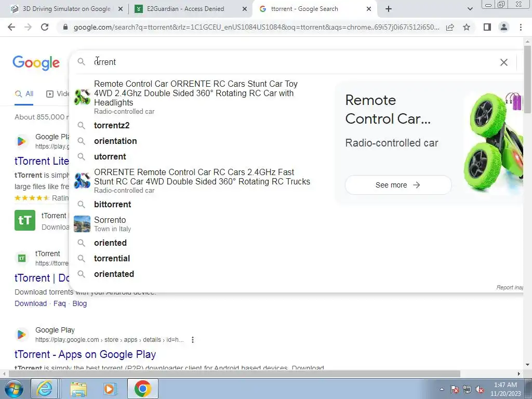The image size is (532, 399).
Task: Open the network status tray icon
Action: click(x=467, y=389)
